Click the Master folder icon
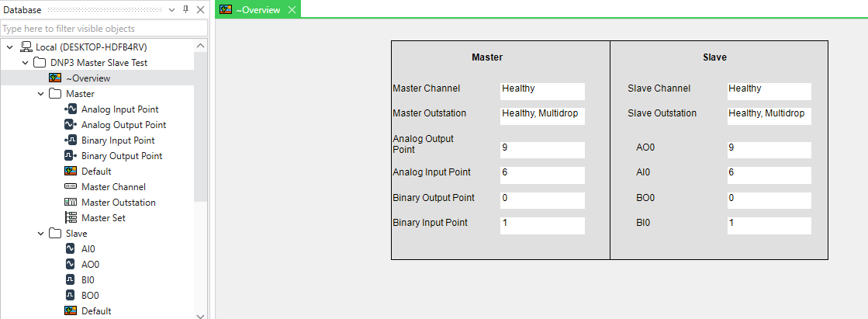Screen dimensions: 868x319 (55, 94)
